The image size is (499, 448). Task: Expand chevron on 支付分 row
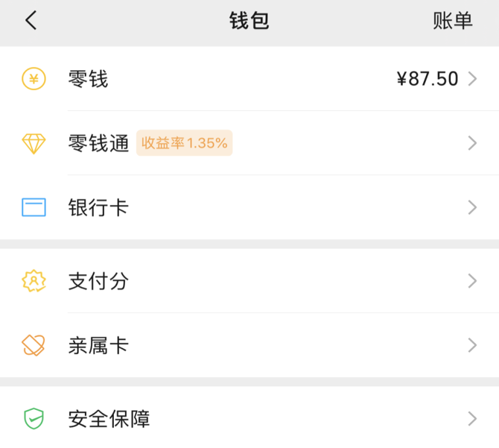pyautogui.click(x=473, y=281)
